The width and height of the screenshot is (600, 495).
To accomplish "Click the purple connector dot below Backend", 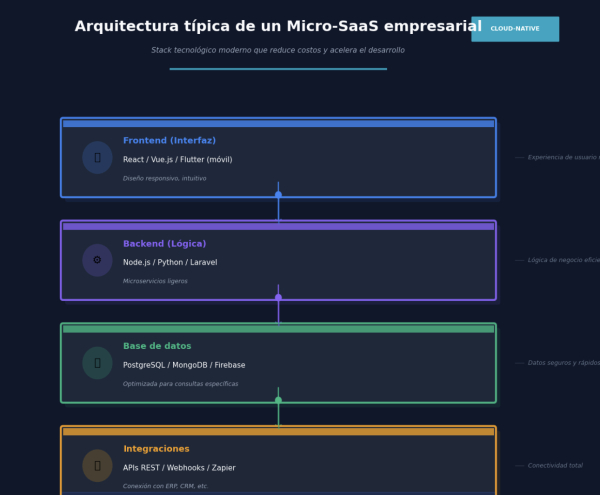I will 278,297.
